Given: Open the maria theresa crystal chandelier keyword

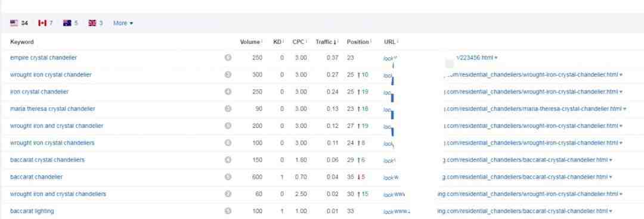Looking at the screenshot, I should point(52,109).
